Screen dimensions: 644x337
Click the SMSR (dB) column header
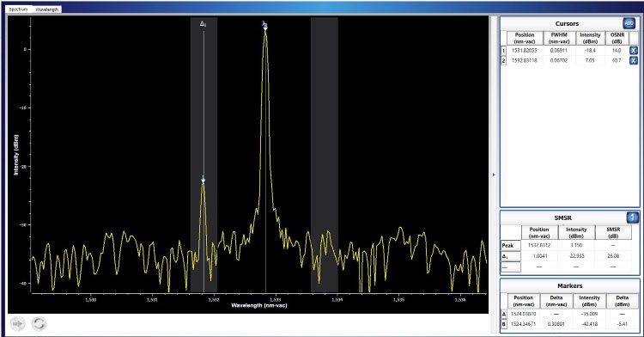coord(613,232)
